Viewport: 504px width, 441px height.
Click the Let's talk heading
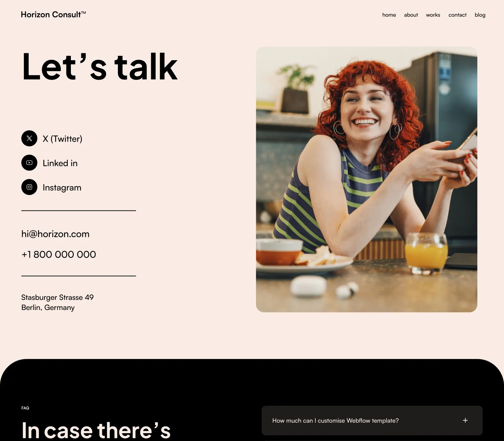(100, 67)
